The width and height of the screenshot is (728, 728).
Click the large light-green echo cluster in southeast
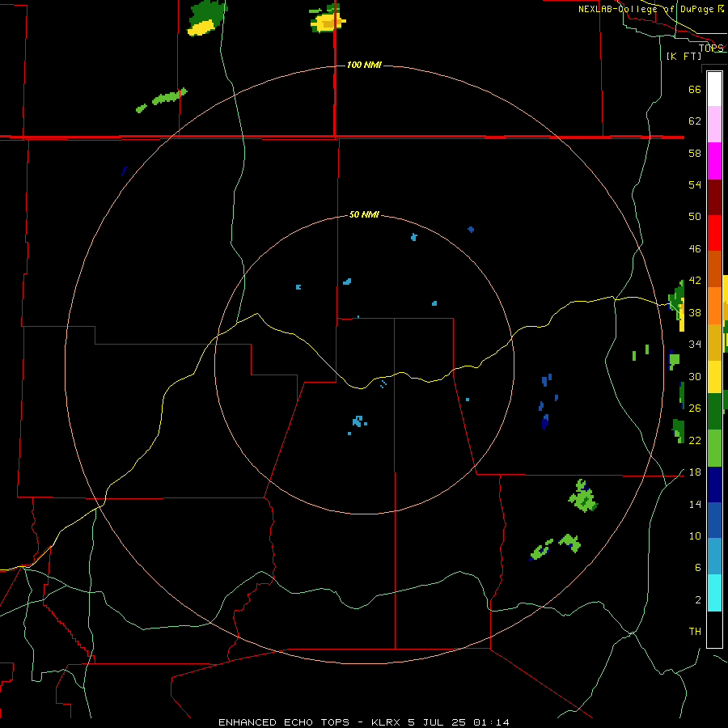click(582, 497)
